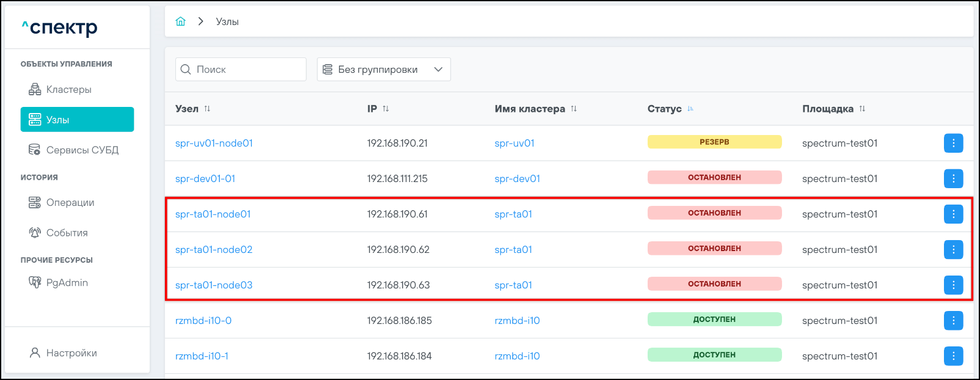
Task: Open three-dot menu for spr-dev01-01 row
Action: coord(953,178)
